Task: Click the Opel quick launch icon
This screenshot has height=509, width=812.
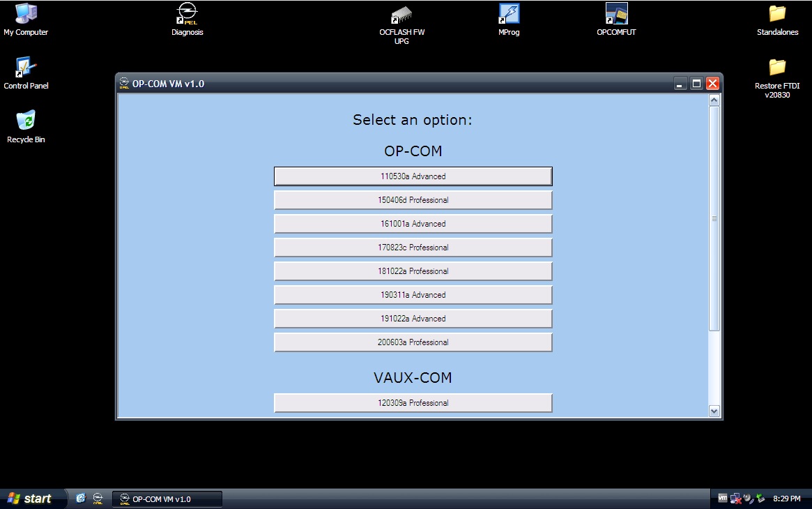Action: coord(98,498)
